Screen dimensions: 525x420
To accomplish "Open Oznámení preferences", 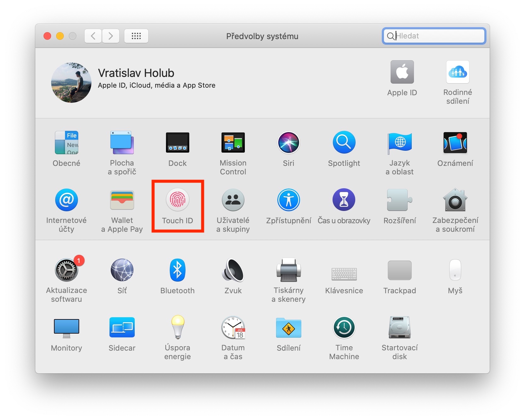I will [455, 143].
